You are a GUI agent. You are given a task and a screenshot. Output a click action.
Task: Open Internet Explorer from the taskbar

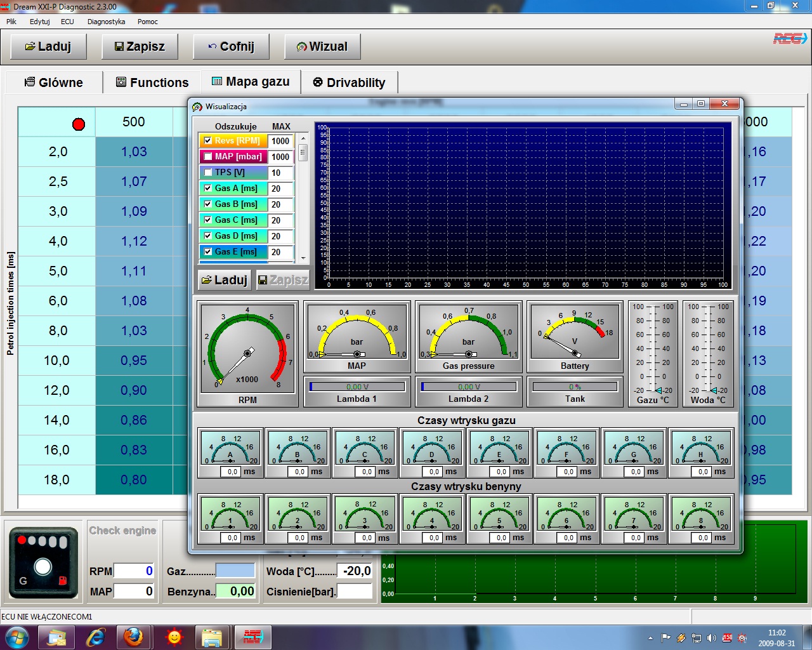pyautogui.click(x=95, y=637)
